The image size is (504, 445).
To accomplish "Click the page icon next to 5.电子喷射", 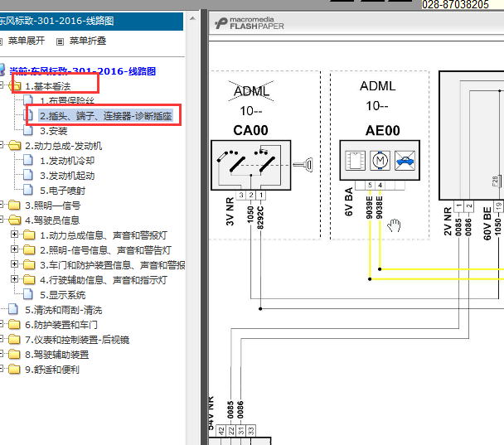I will coord(28,190).
